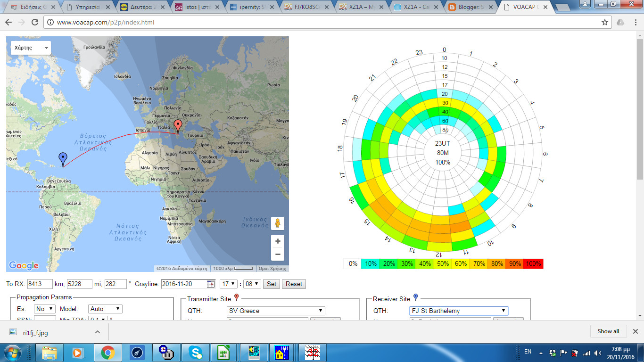Open the spreadsheet app in the taskbar
The width and height of the screenshot is (644, 362).
224,353
